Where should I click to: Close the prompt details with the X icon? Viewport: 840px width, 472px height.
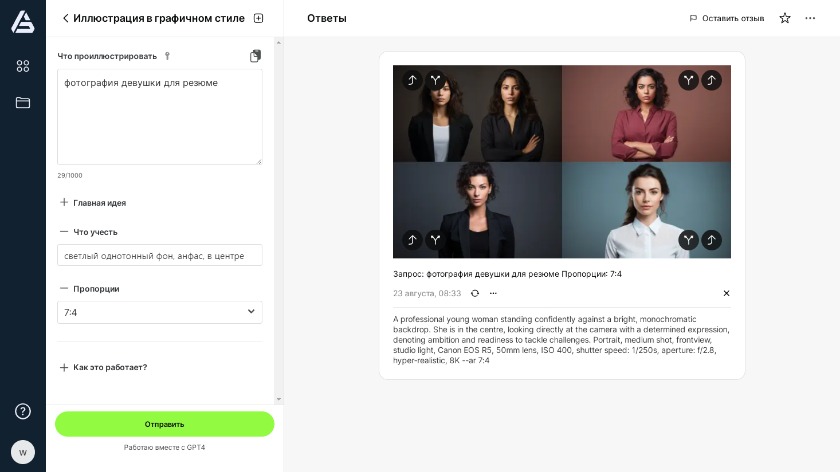click(x=726, y=293)
